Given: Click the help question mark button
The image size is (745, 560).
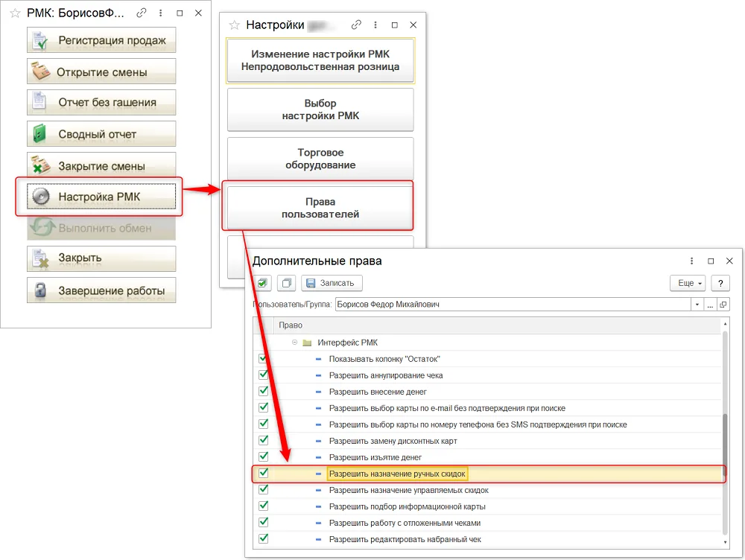Looking at the screenshot, I should [720, 283].
